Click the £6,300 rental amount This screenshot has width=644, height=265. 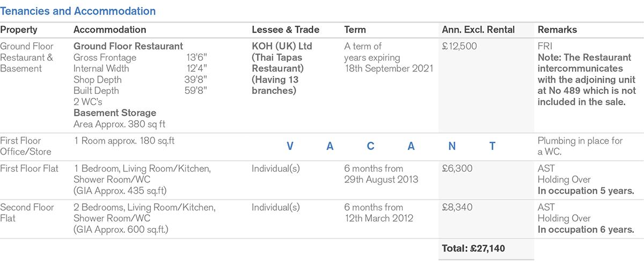[x=457, y=169]
